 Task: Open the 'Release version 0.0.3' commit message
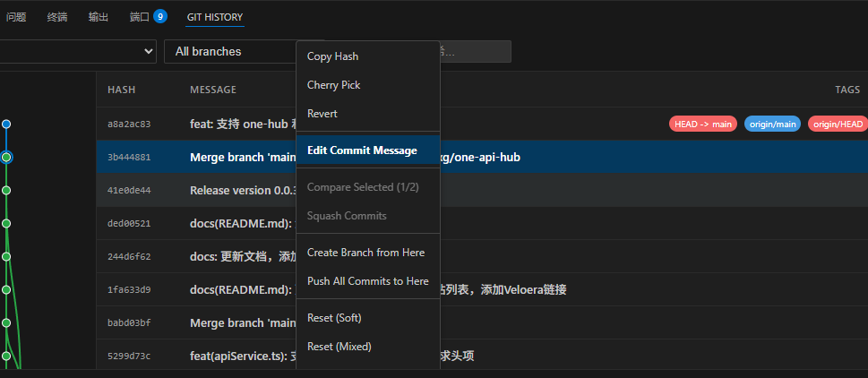pyautogui.click(x=243, y=191)
